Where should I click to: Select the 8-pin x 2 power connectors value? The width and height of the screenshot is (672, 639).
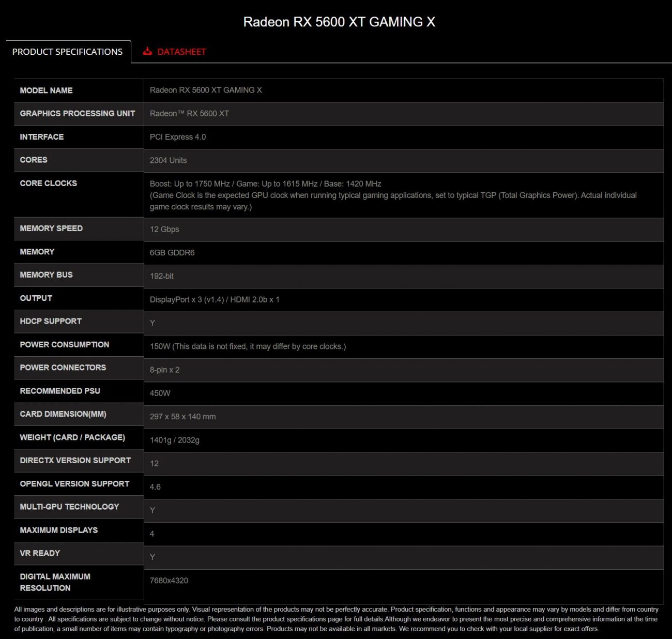(164, 370)
